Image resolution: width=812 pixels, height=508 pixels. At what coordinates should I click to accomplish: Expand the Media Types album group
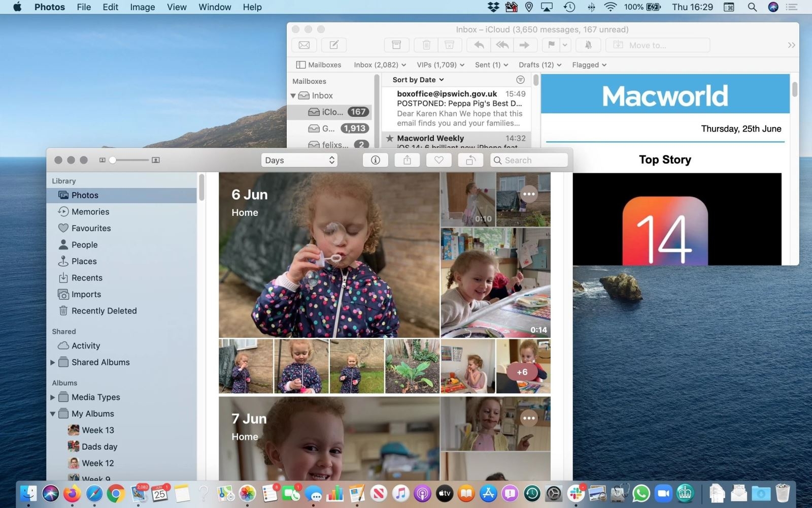point(53,397)
